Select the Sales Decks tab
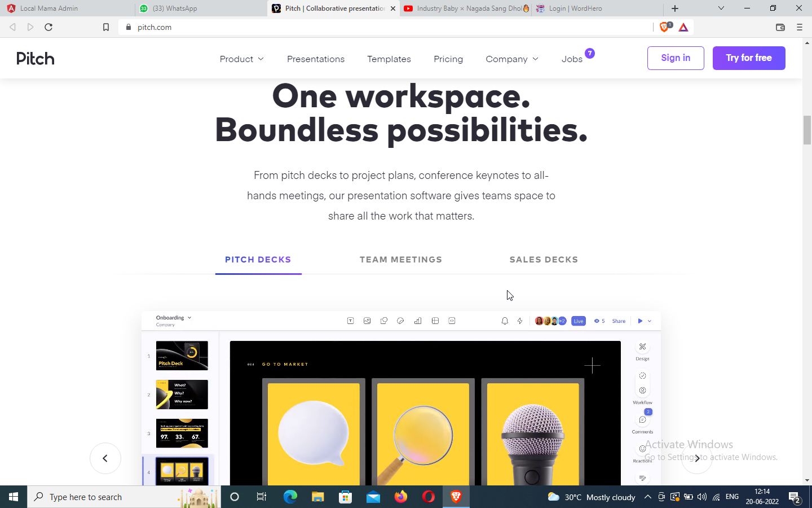 (544, 260)
